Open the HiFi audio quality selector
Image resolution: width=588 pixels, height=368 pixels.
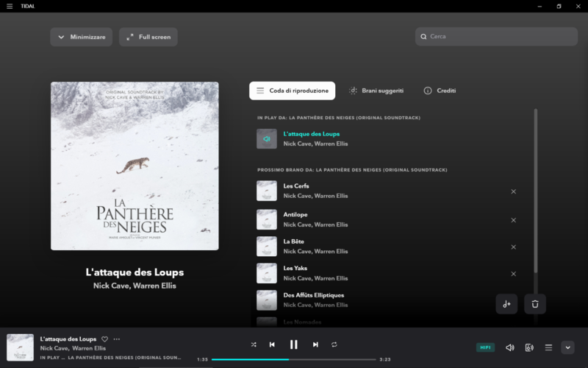coord(486,347)
